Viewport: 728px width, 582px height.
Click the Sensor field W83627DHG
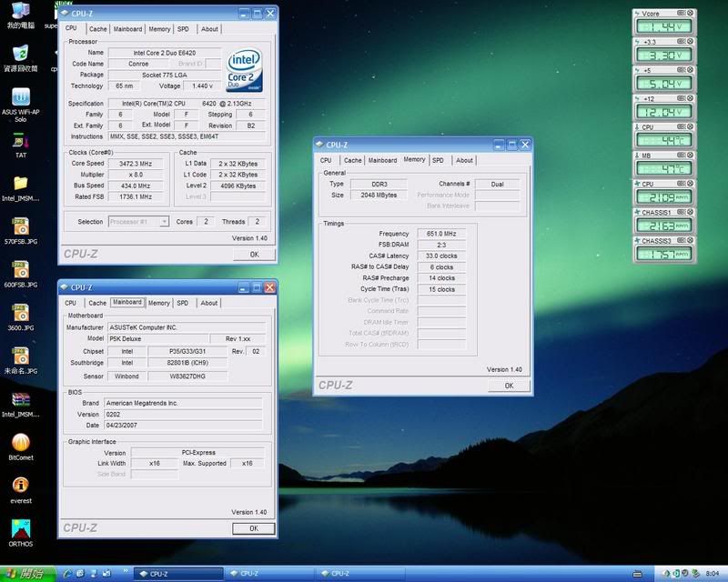(187, 376)
